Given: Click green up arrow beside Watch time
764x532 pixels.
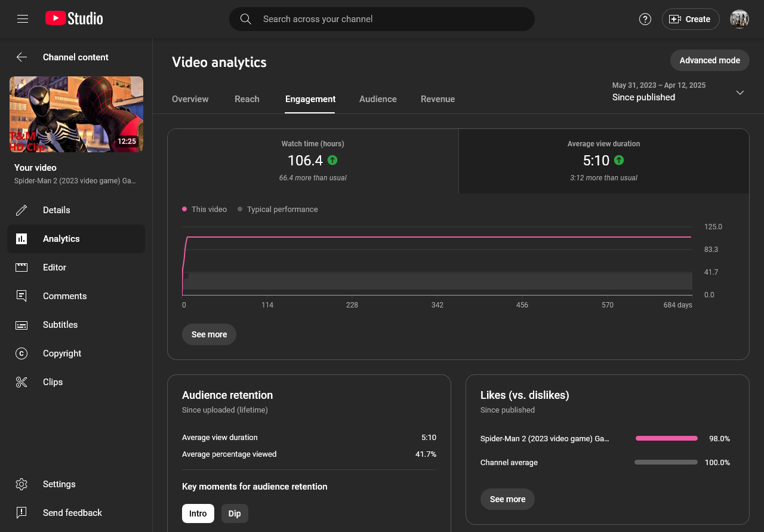Looking at the screenshot, I should point(332,160).
